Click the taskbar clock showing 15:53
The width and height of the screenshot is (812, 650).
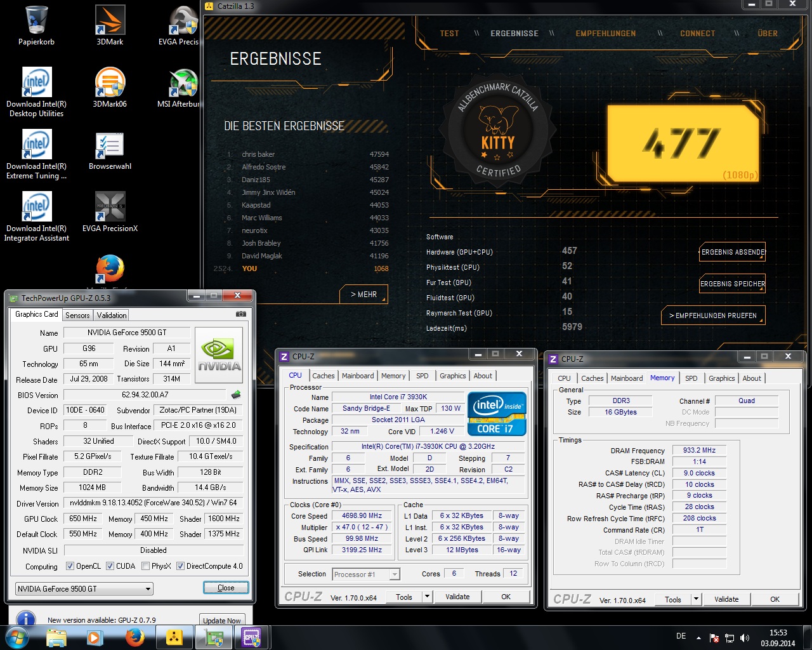tap(778, 638)
